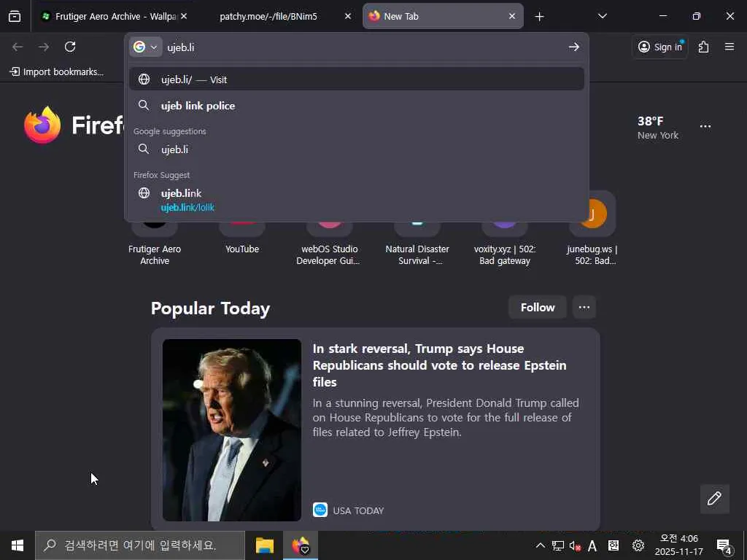
Task: Close the New Tab tab
Action: tap(511, 16)
